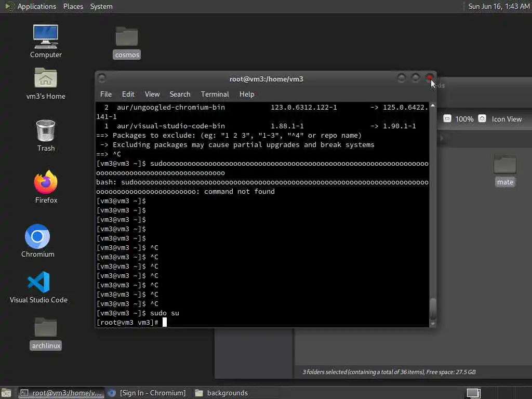Click the 'sudo su' command text
532x399 pixels.
(x=165, y=313)
